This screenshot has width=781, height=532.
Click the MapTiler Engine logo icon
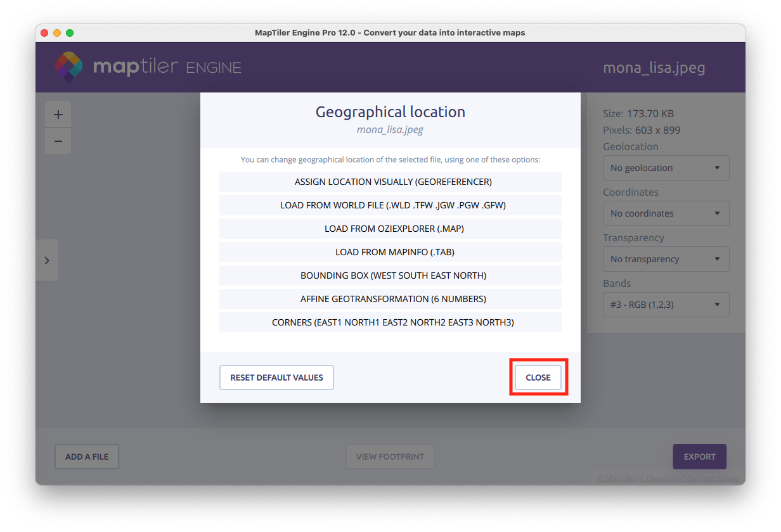[68, 67]
